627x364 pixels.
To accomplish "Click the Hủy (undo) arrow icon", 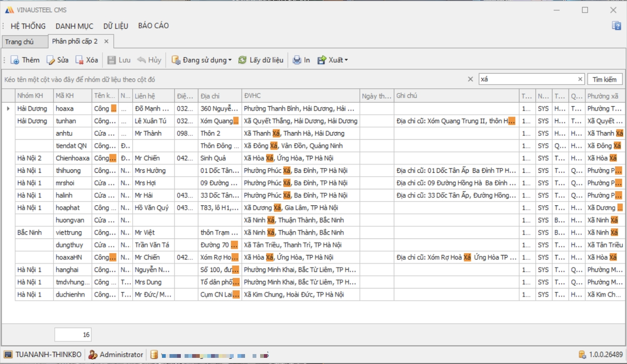I will point(141,60).
